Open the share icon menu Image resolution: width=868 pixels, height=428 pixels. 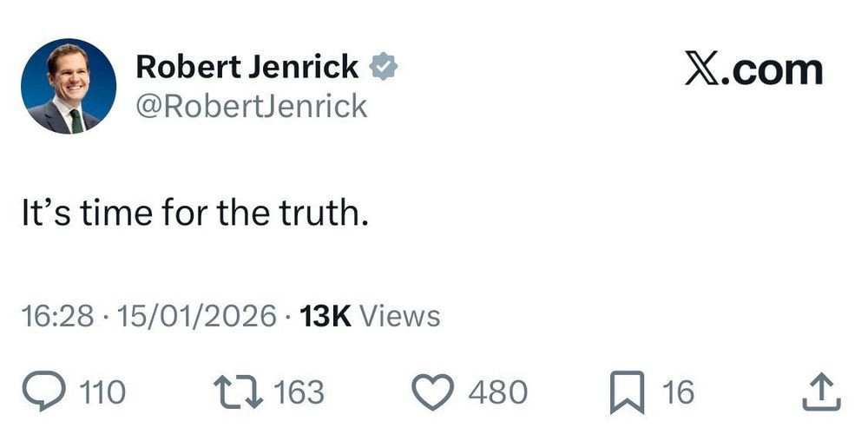point(820,392)
